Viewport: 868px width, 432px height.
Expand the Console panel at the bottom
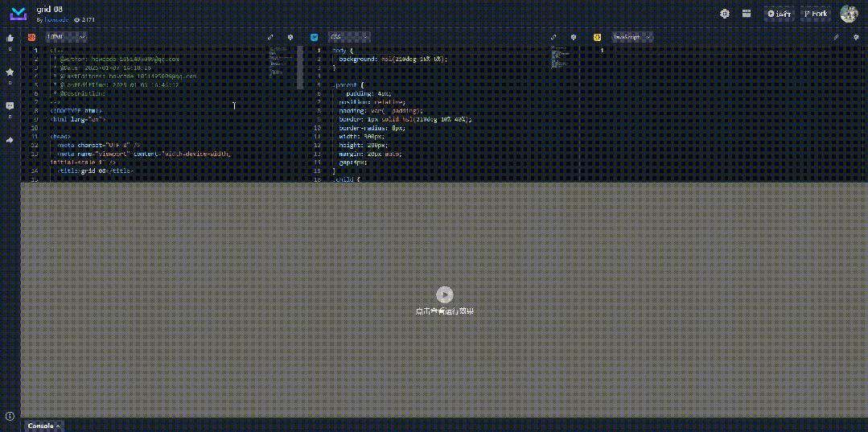pyautogui.click(x=44, y=426)
